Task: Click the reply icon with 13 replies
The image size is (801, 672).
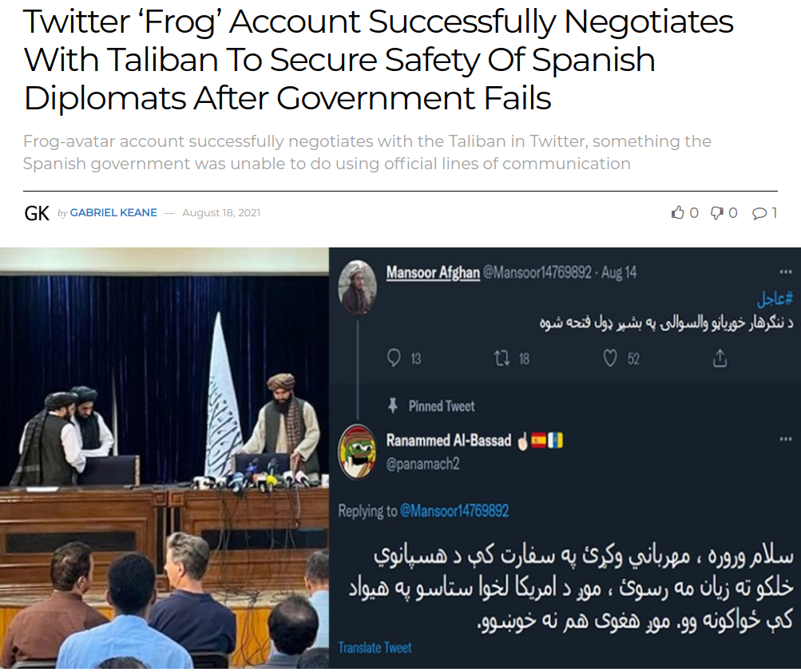Action: pyautogui.click(x=394, y=358)
